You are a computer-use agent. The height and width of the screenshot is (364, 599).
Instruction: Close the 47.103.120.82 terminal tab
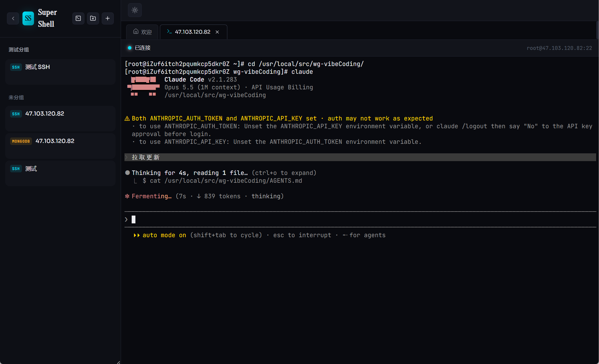point(217,32)
